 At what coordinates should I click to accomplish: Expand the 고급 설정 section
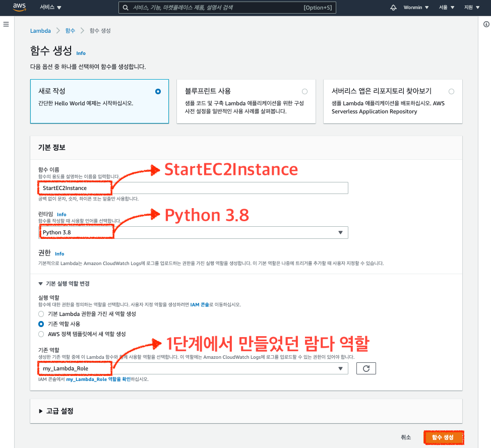click(x=56, y=411)
